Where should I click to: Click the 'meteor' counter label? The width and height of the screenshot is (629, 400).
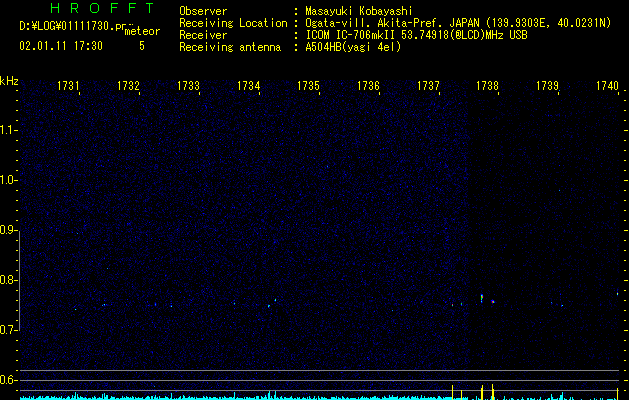(142, 31)
